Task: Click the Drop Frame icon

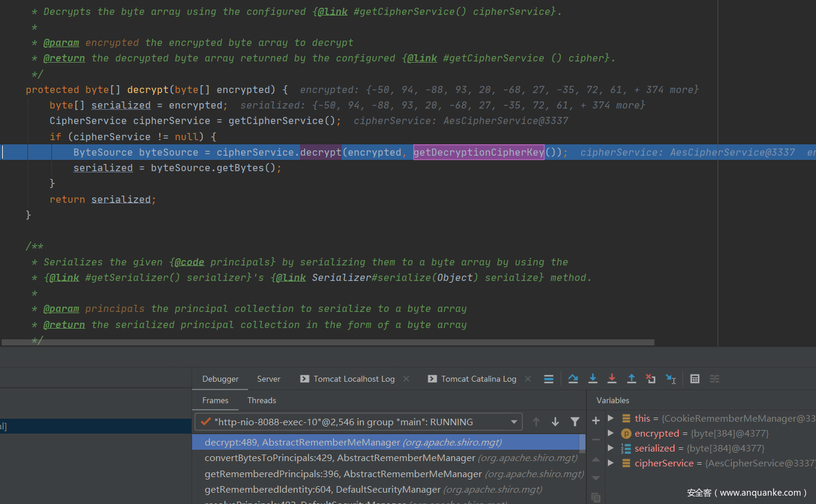Action: tap(651, 379)
